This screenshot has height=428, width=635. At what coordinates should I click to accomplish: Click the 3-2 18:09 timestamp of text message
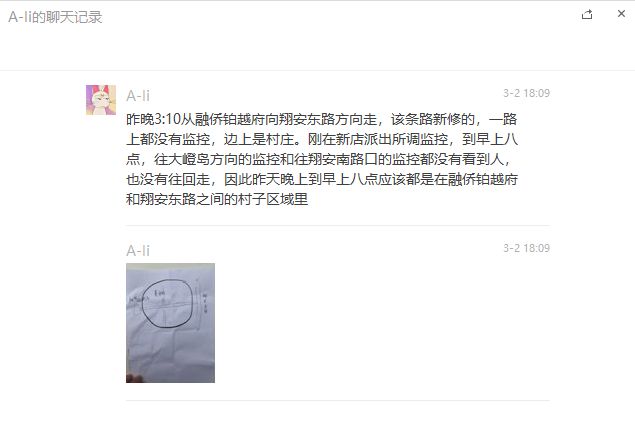click(526, 93)
